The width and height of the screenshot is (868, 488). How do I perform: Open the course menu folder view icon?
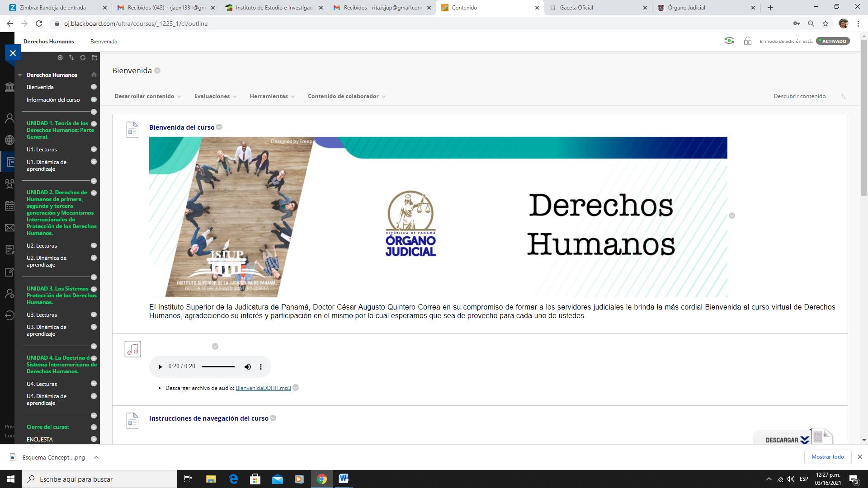(x=94, y=57)
